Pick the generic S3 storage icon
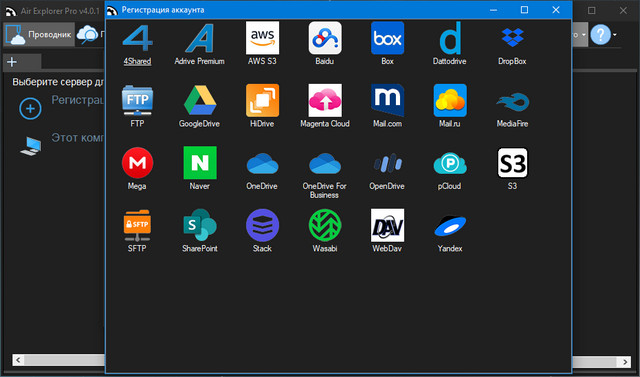This screenshot has height=377, width=640. point(512,163)
